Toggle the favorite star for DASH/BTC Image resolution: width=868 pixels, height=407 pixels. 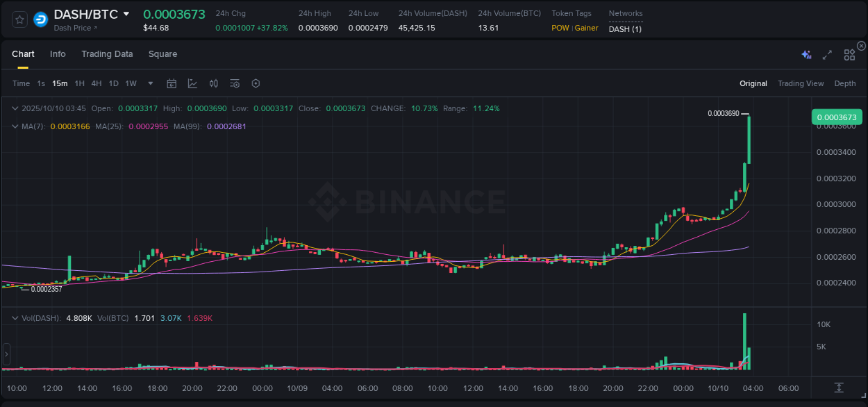pos(19,19)
